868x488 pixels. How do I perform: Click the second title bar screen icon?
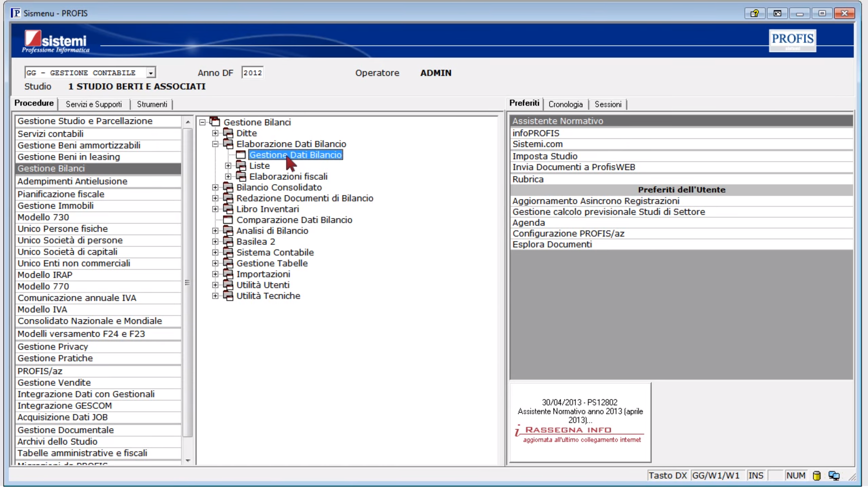777,13
